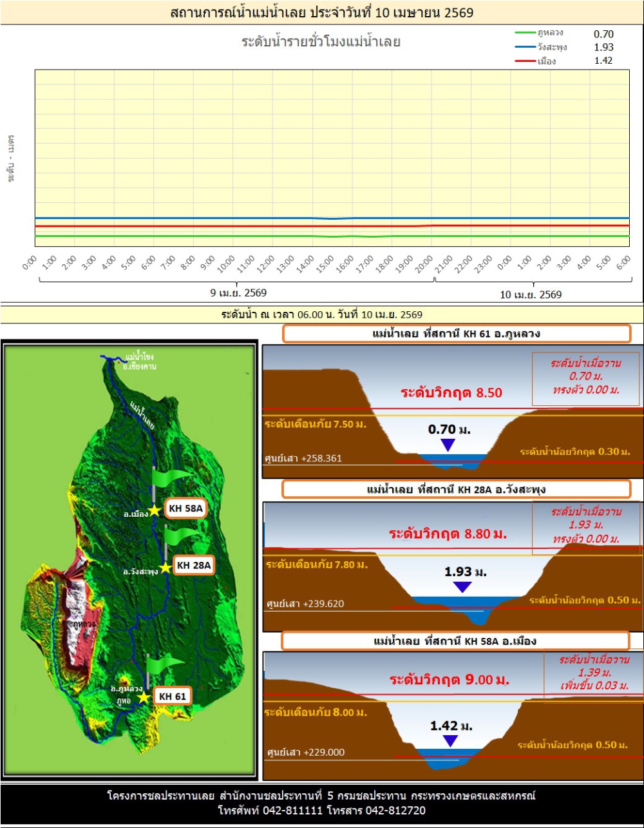The height and width of the screenshot is (828, 644).
Task: Open the KH 28A station label
Action: [194, 564]
